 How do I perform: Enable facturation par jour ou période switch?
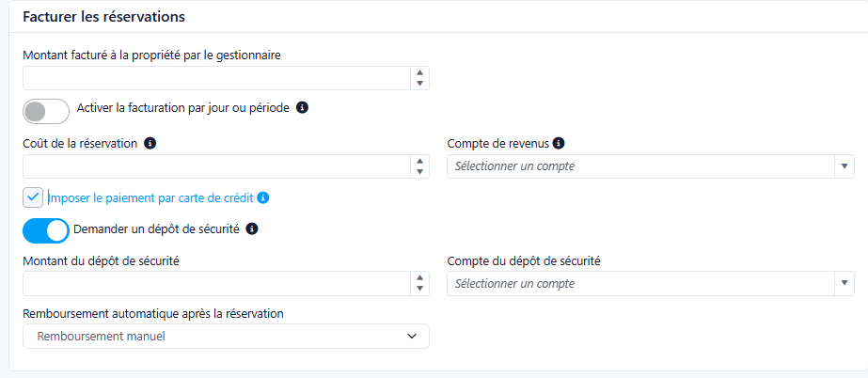coord(46,111)
